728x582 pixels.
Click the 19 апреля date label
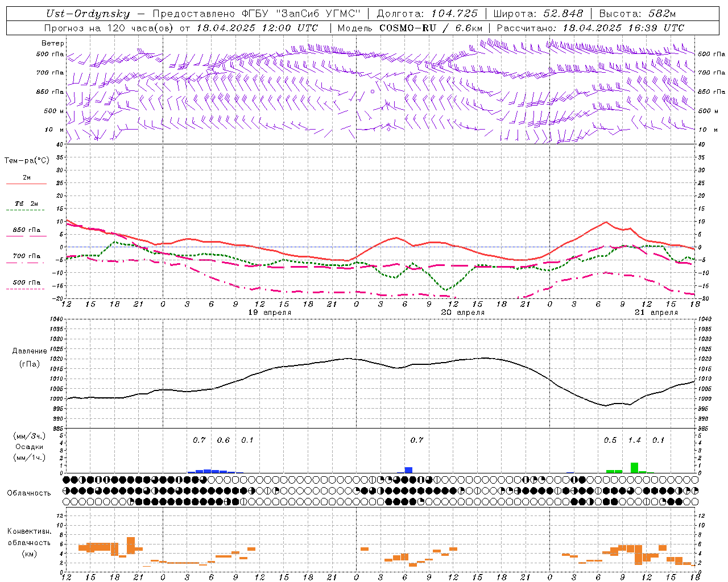pyautogui.click(x=270, y=313)
